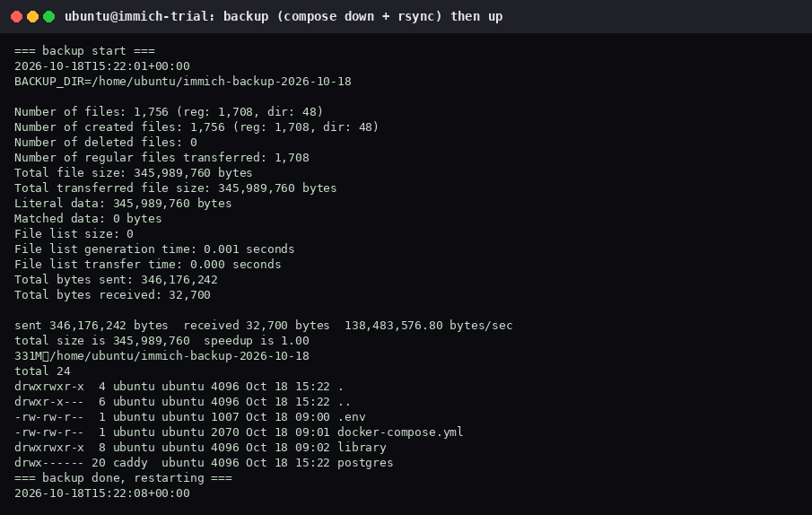Image resolution: width=812 pixels, height=515 pixels.
Task: Click the 'postgres' directory name
Action: pos(365,463)
